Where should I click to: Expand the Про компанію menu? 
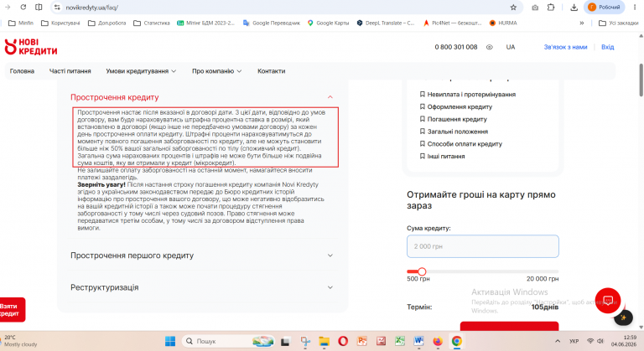(217, 71)
